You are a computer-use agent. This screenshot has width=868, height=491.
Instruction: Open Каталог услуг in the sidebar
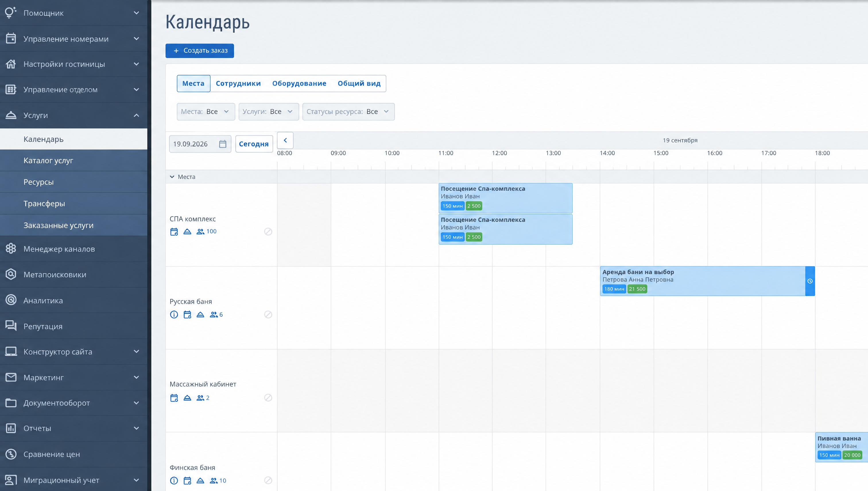[73, 161]
